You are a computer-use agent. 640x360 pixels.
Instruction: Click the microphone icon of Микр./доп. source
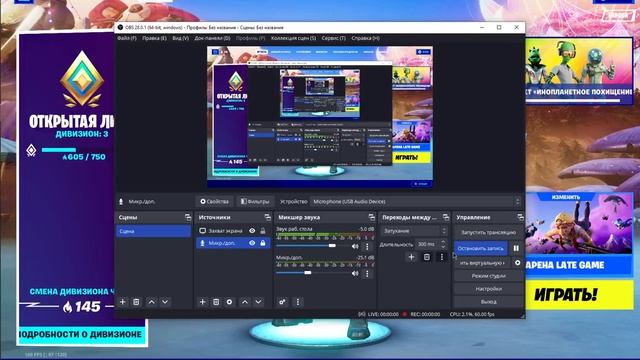pos(202,243)
